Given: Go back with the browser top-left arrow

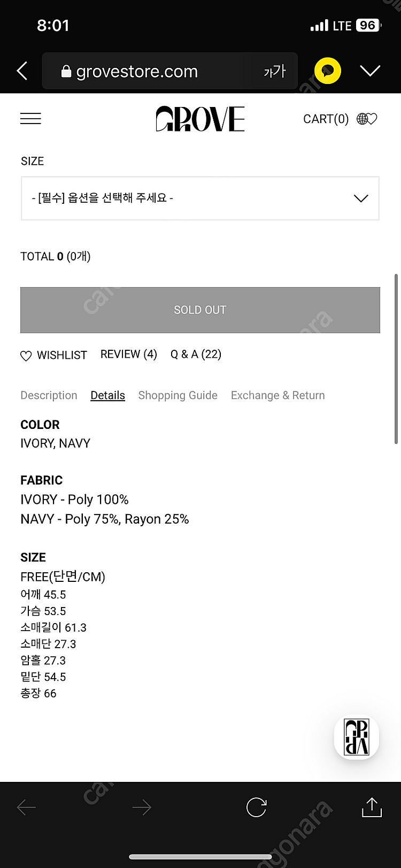Looking at the screenshot, I should [x=22, y=71].
